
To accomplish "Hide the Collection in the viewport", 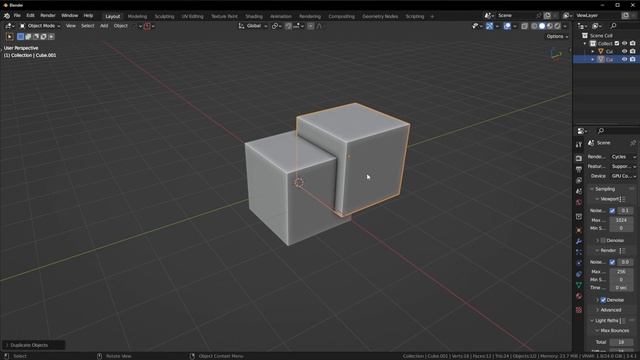I will 624,43.
